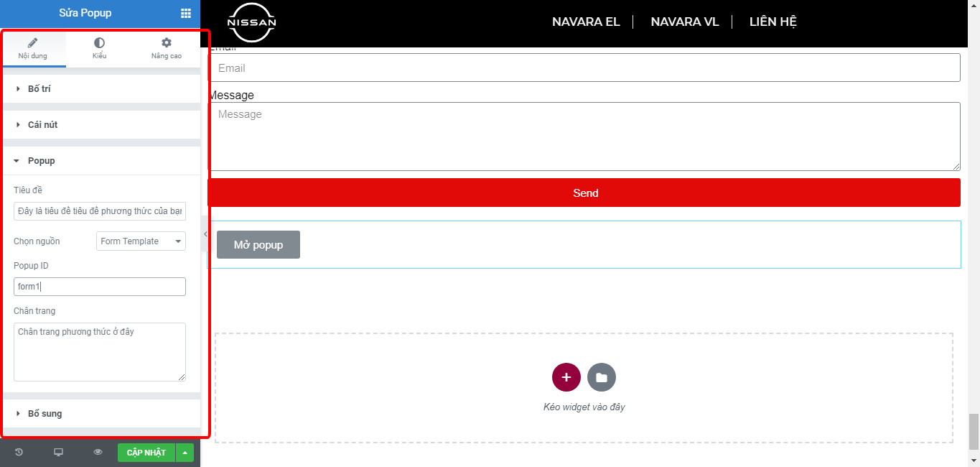The height and width of the screenshot is (467, 980).
Task: Expand the Bố trí section
Action: click(39, 89)
